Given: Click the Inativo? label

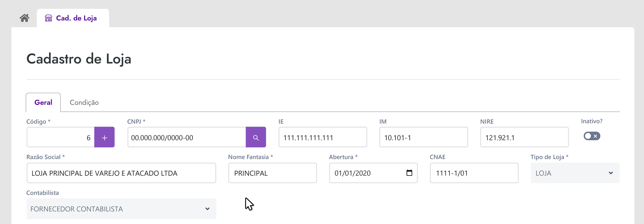Looking at the screenshot, I should tap(592, 121).
